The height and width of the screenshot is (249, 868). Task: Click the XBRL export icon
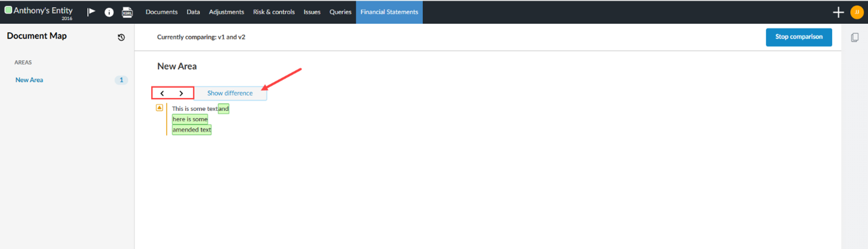point(127,12)
